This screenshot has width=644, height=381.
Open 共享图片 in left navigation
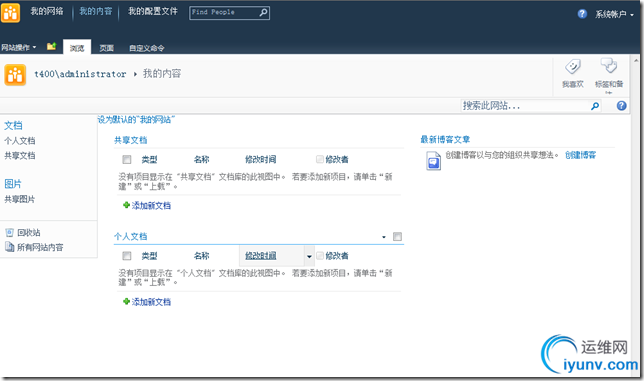point(20,199)
